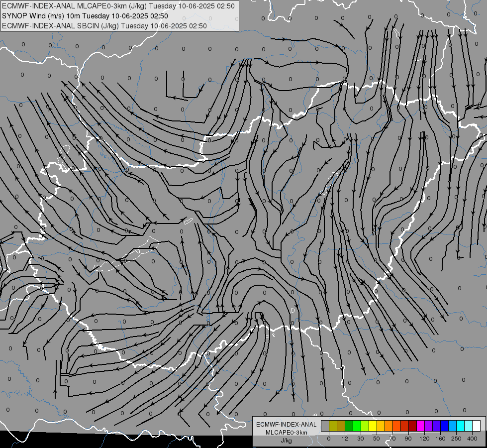Click the bright green legend swatch
Screen dimensions: 487x448
click(x=357, y=426)
